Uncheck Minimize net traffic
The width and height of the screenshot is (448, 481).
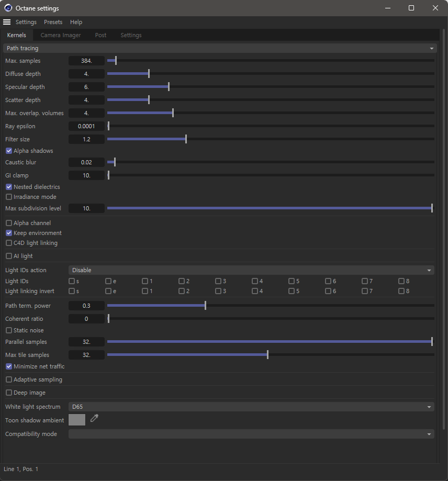pos(9,366)
